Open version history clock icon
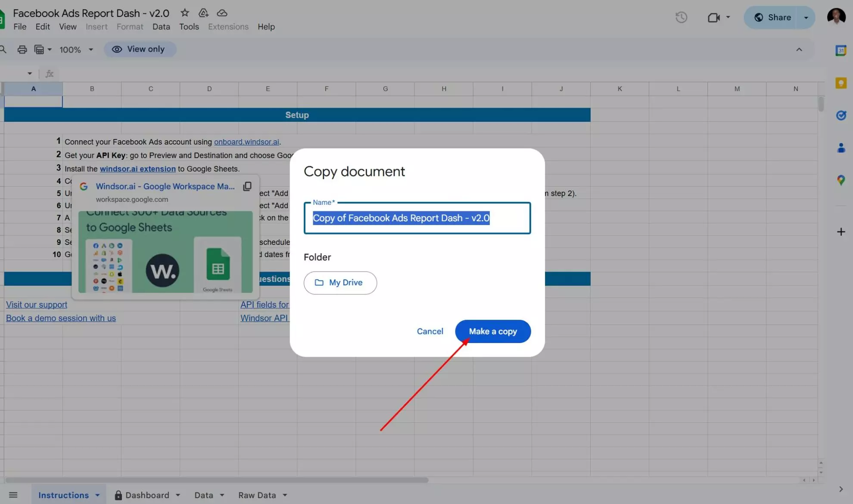The height and width of the screenshot is (504, 853). 681,18
